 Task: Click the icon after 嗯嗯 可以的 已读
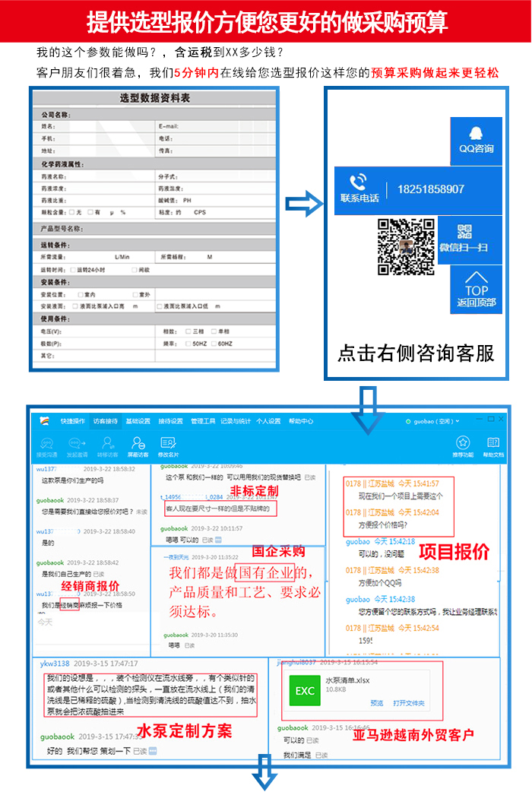[x=218, y=540]
